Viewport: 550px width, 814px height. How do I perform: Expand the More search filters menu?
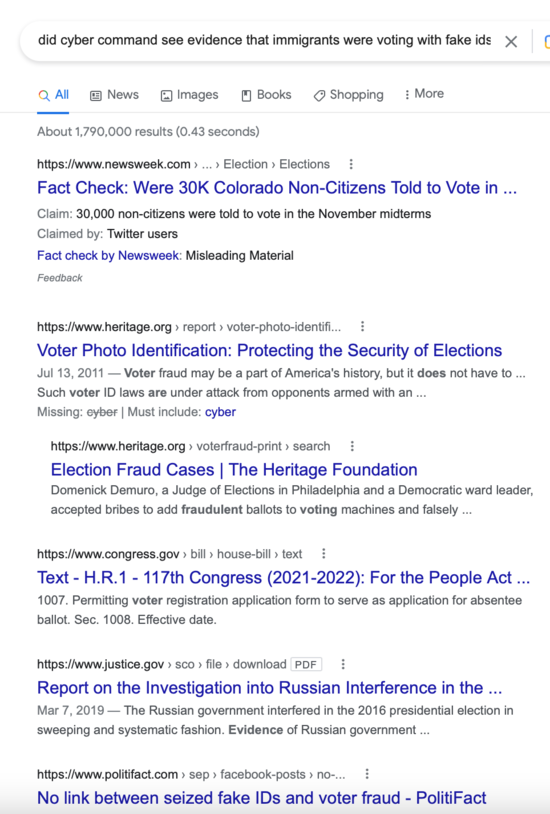424,94
